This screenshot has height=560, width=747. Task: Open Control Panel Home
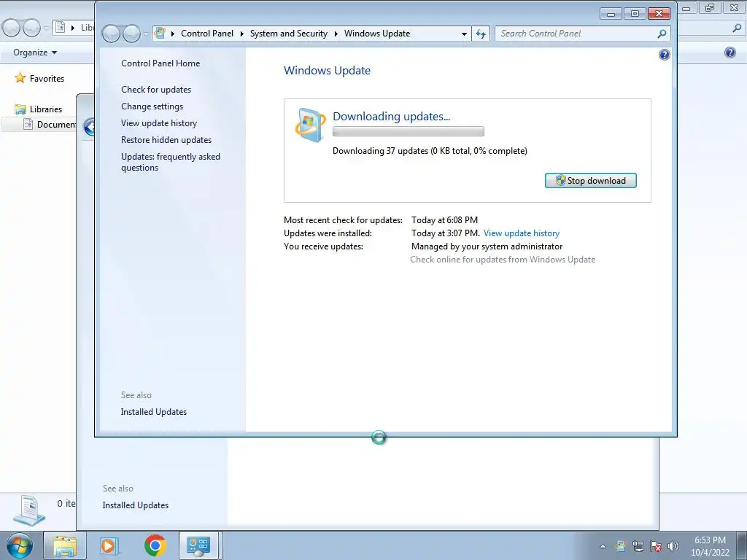click(160, 63)
